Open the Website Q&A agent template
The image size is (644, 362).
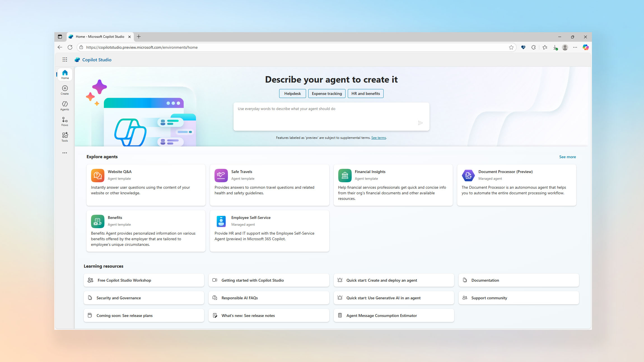146,185
